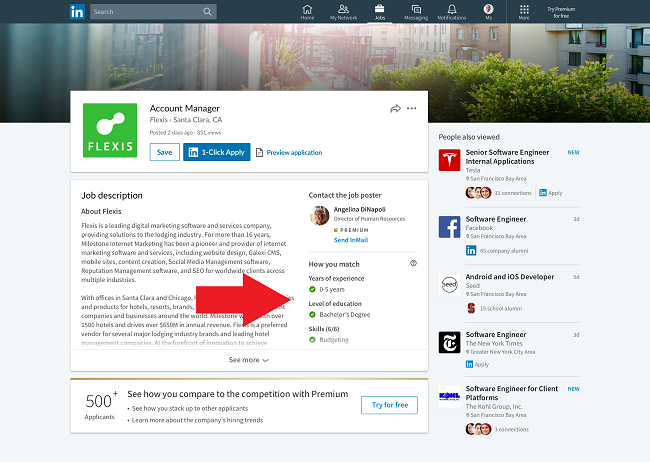Click the 11 connections avatars for Tesla
This screenshot has width=650, height=462.
pyautogui.click(x=478, y=193)
